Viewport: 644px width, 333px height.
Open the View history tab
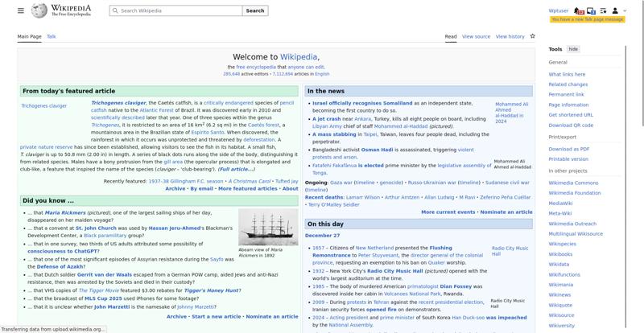point(510,36)
